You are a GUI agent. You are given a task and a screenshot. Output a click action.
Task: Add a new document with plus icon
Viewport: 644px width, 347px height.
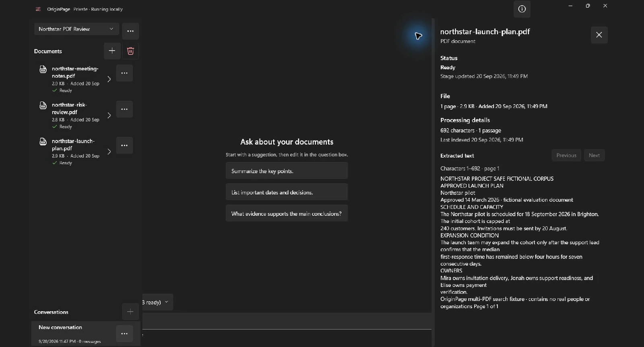[x=112, y=51]
